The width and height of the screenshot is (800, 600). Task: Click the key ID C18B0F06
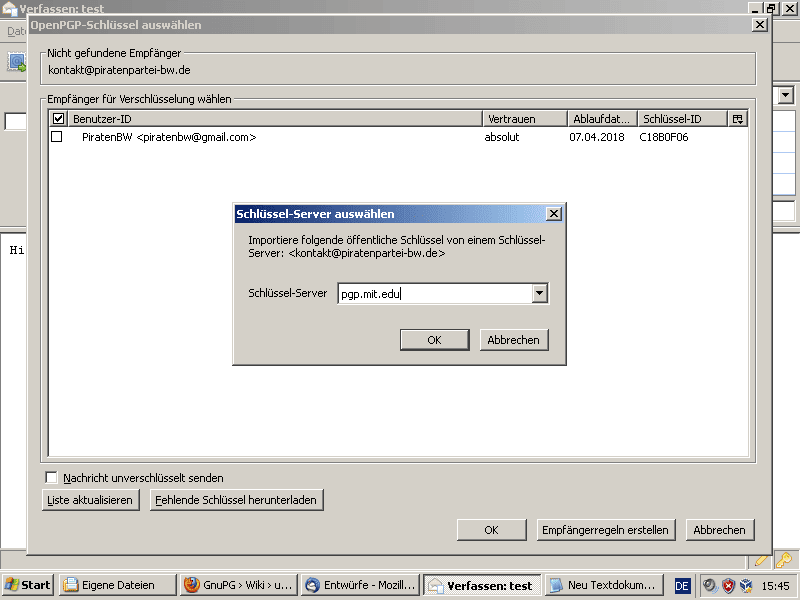point(664,137)
